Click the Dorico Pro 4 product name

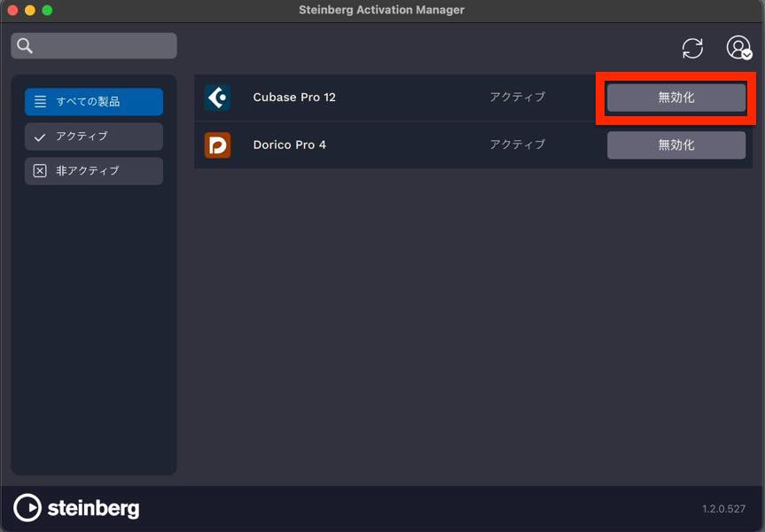289,145
